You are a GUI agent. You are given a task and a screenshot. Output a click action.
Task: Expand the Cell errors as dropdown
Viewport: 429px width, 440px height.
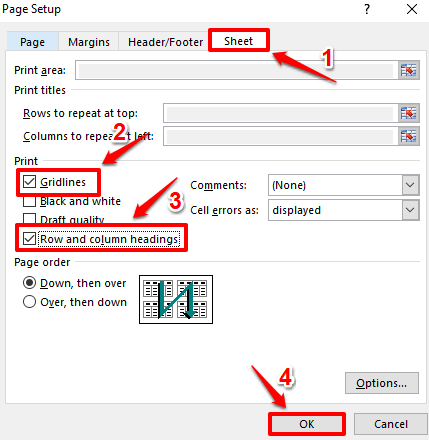(410, 210)
